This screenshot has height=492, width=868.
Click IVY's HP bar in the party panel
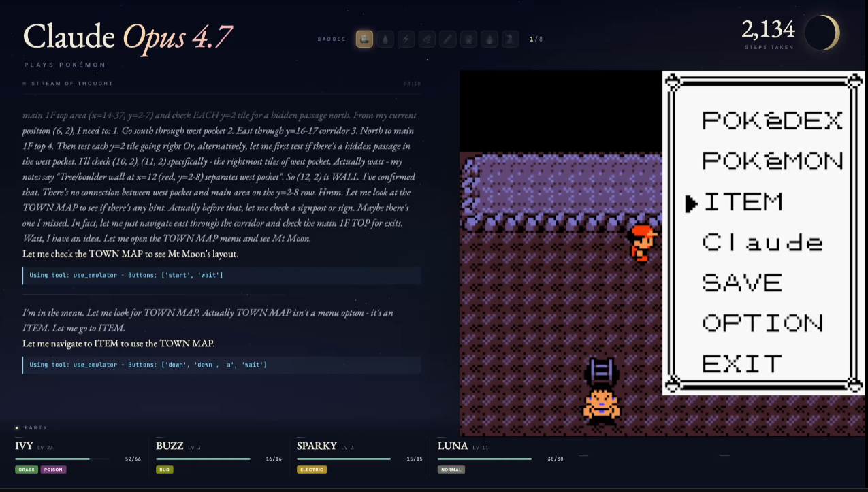(62, 459)
